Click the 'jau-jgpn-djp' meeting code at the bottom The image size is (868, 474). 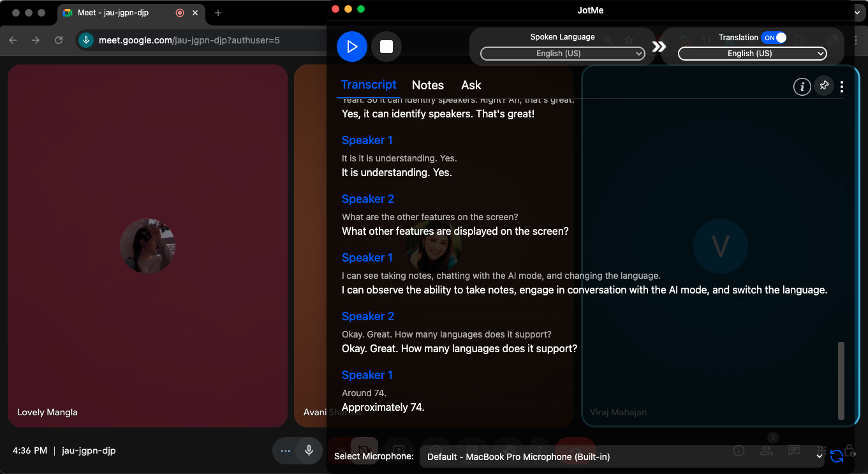89,450
